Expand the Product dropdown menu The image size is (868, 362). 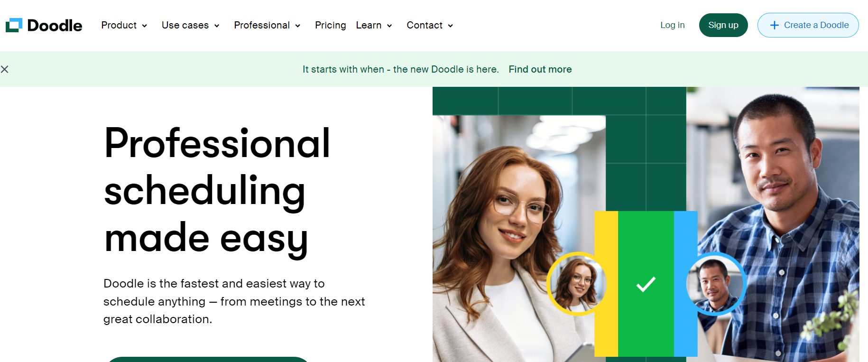124,25
